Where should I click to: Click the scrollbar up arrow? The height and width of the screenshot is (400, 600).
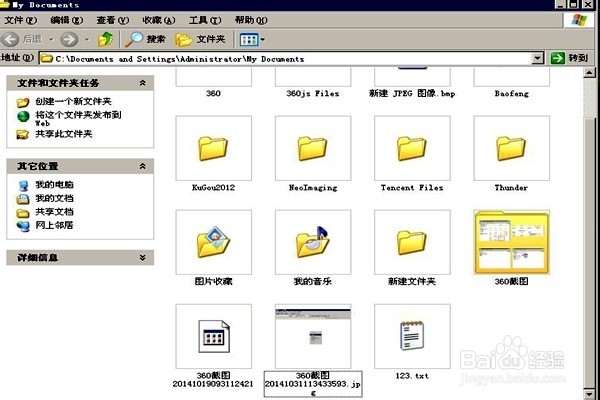(589, 73)
